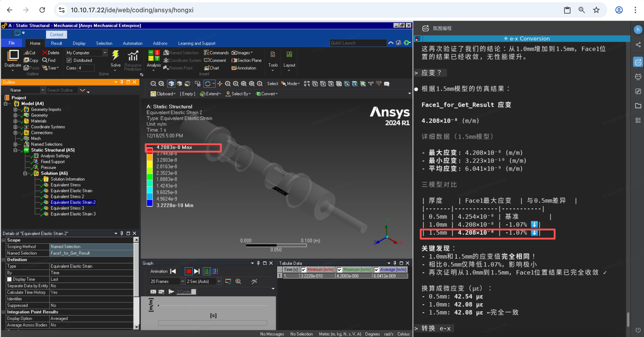Toggle the Distributed checkbox

click(x=69, y=60)
